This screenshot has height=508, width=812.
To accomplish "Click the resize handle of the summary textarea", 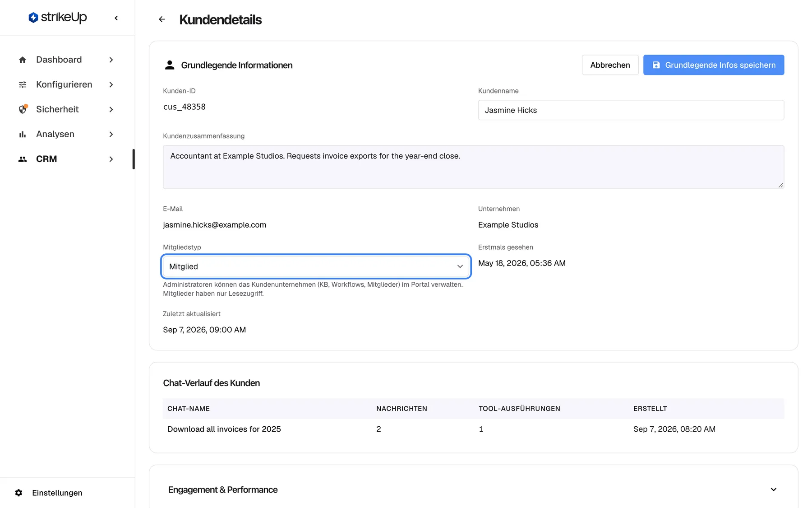I will (x=780, y=185).
